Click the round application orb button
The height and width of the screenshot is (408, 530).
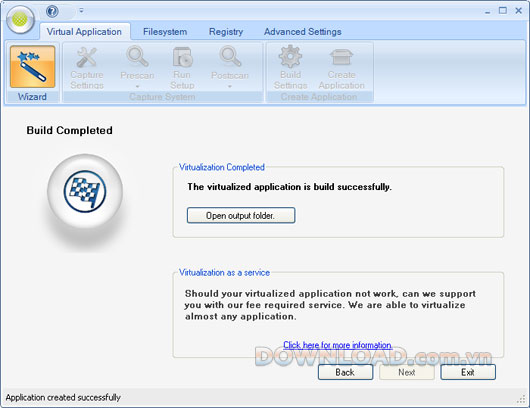pyautogui.click(x=20, y=19)
